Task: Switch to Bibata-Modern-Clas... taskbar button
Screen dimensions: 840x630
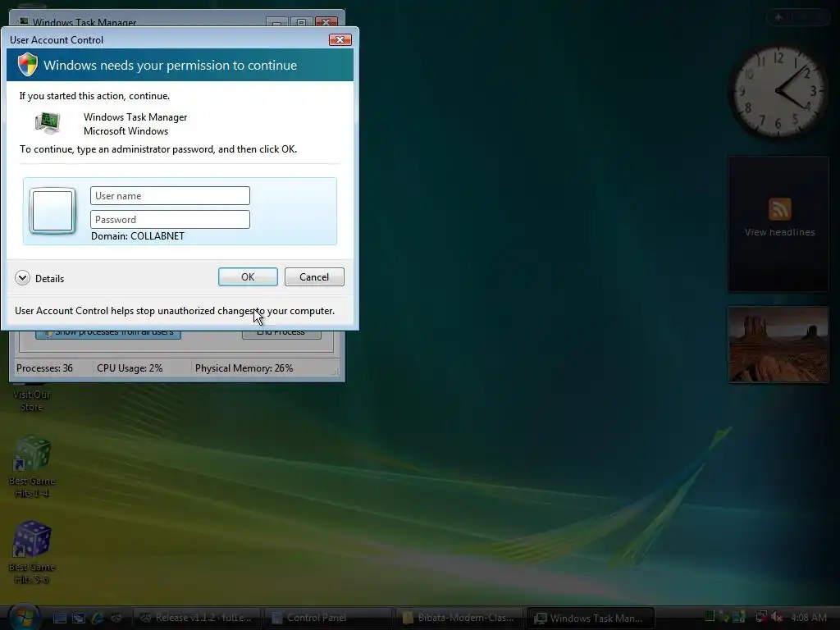Action: point(459,618)
